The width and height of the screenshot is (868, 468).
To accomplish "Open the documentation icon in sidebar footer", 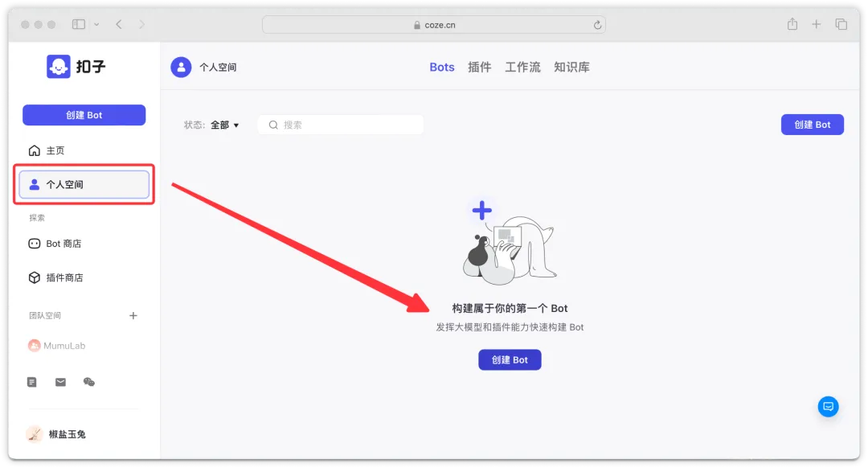I will point(32,382).
